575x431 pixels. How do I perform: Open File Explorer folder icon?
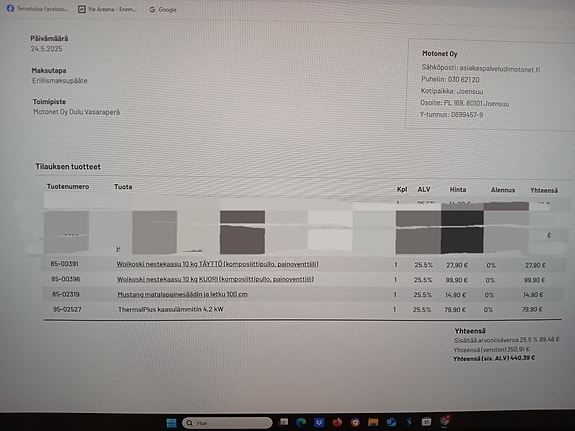[373, 423]
